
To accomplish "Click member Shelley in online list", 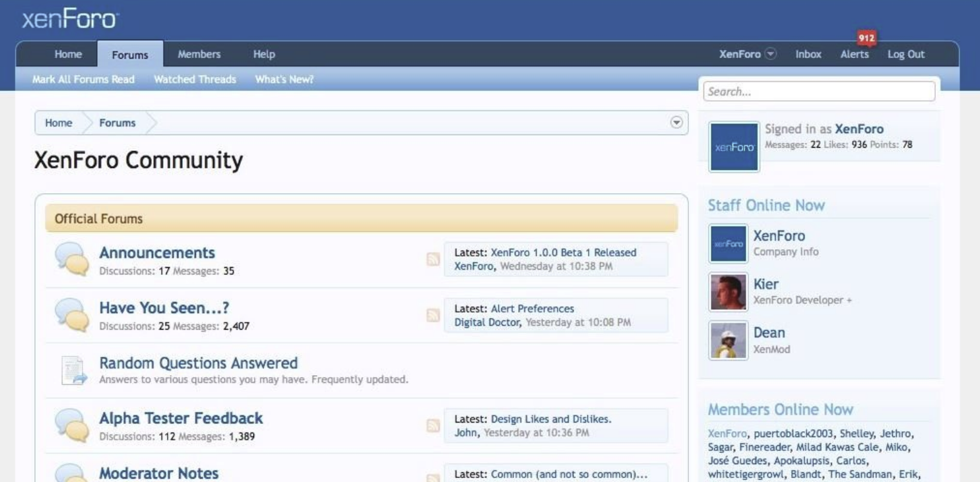I will 857,434.
